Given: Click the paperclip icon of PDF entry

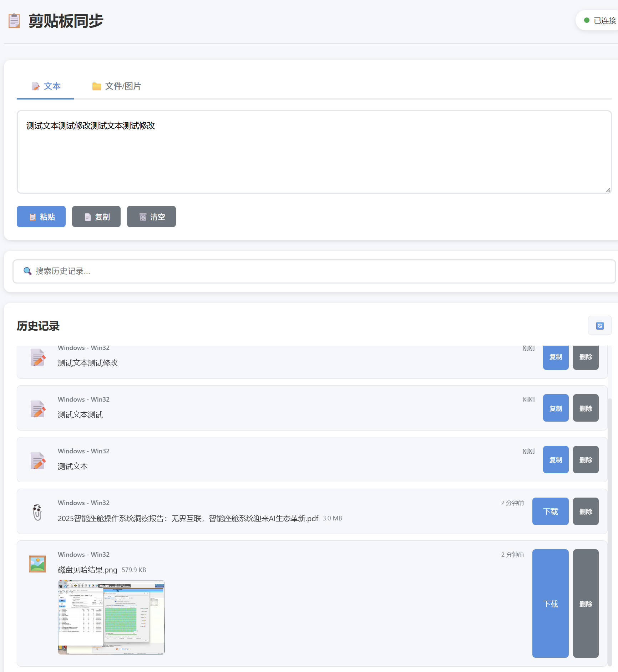Looking at the screenshot, I should click(x=37, y=512).
